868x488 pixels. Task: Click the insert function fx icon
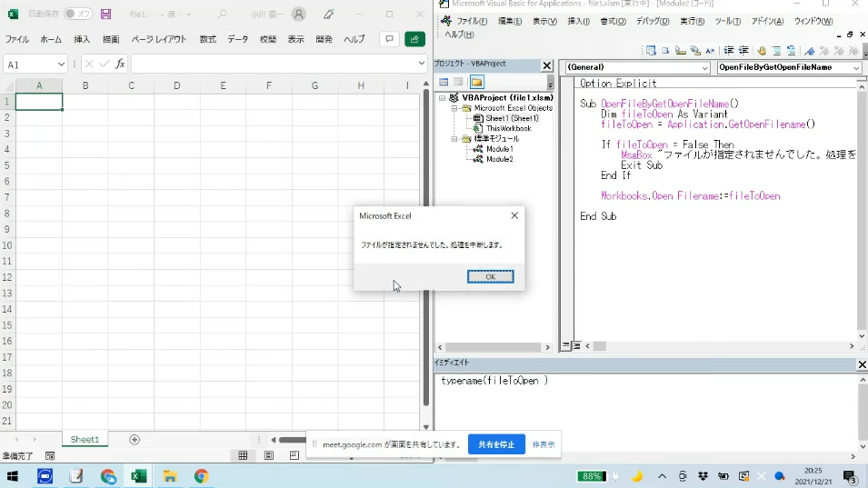[x=120, y=65]
